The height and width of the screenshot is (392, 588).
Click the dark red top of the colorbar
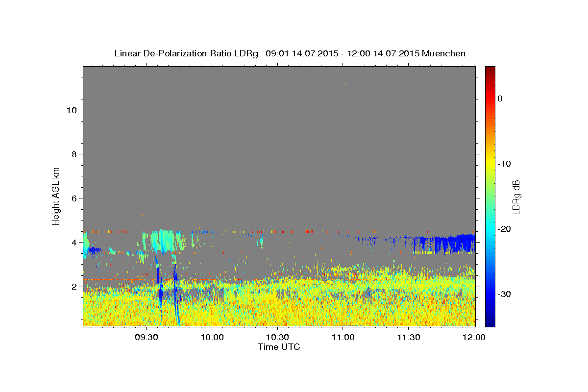pos(490,70)
